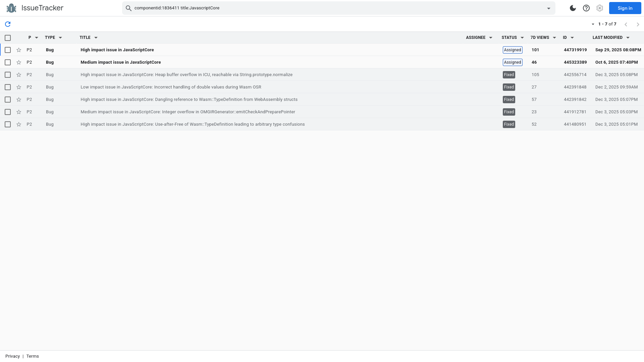Open the settings gear
644x362 pixels.
click(599, 8)
